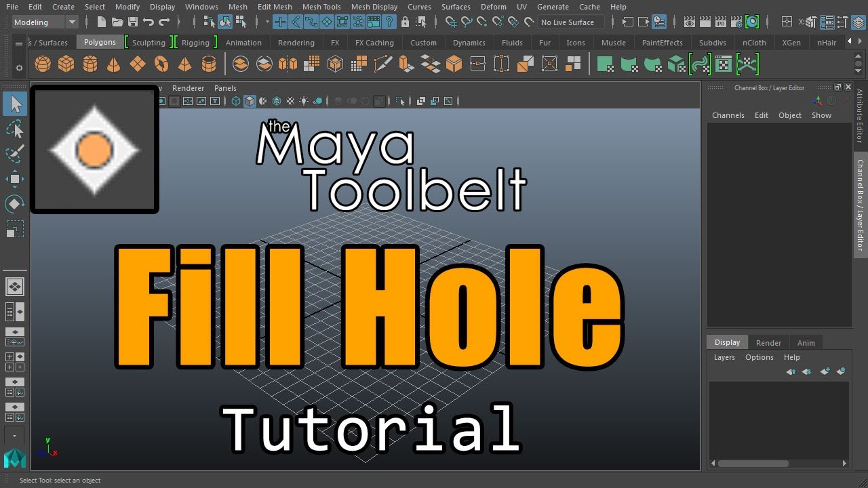Open the Options menu in Layer Editor
The height and width of the screenshot is (488, 868).
pos(759,357)
